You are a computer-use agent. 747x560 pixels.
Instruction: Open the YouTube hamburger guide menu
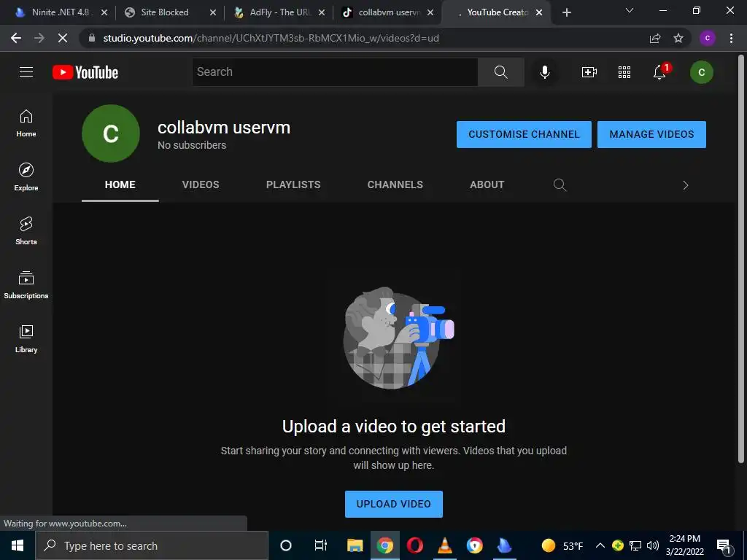pyautogui.click(x=26, y=72)
